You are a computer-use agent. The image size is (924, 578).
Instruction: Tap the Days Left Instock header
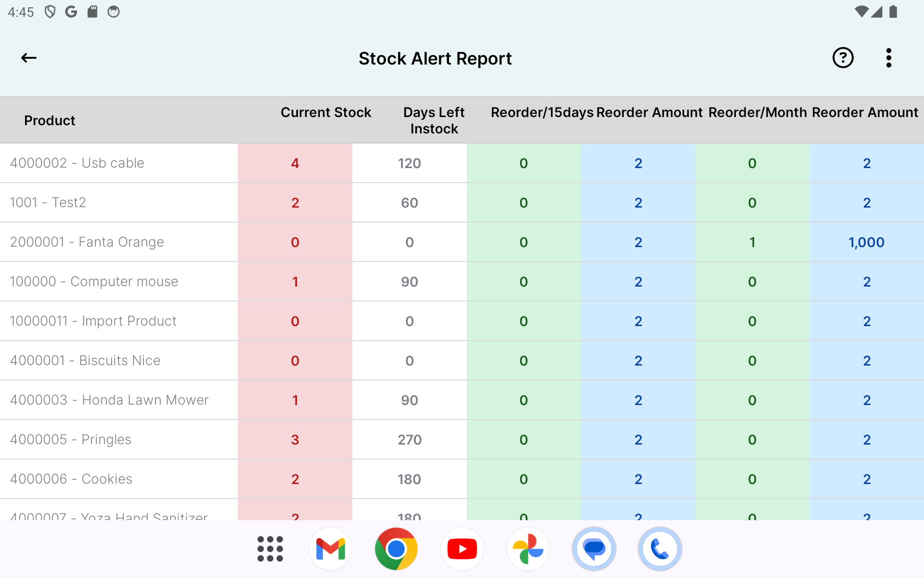(x=434, y=120)
